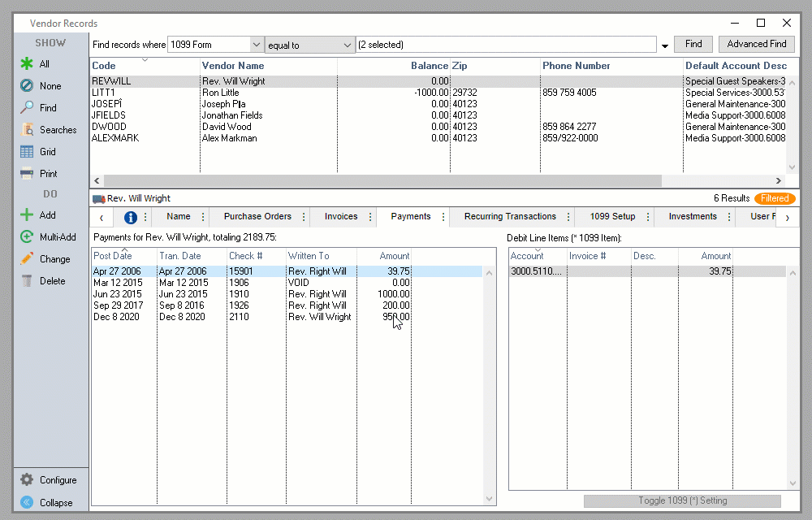The height and width of the screenshot is (520, 812).
Task: Click the Advanced Find button
Action: (756, 45)
